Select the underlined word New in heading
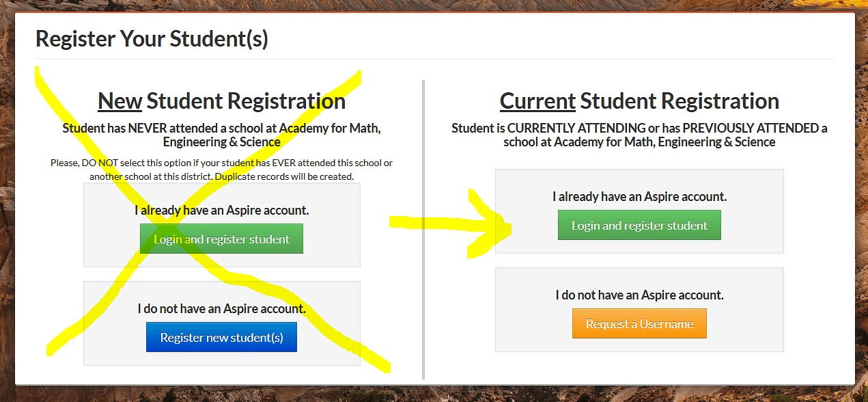The height and width of the screenshot is (402, 868). (x=120, y=101)
